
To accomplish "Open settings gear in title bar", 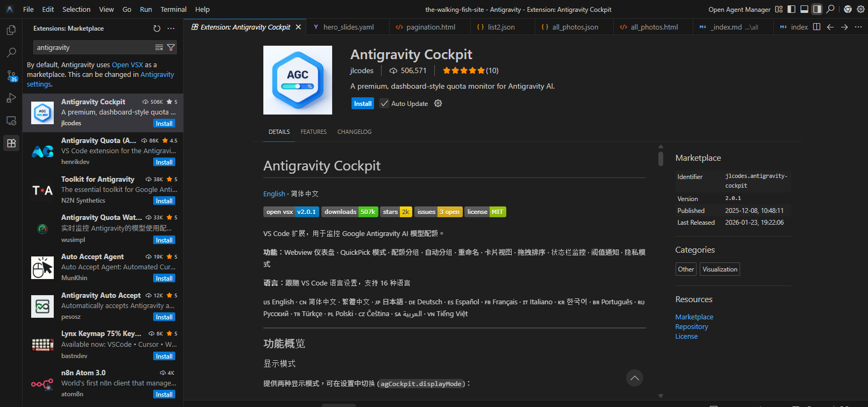I will click(x=861, y=9).
